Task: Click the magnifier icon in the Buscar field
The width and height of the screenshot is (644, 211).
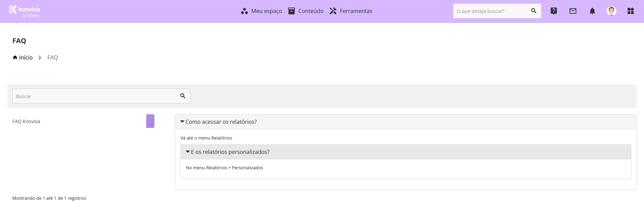Action: coord(183,96)
